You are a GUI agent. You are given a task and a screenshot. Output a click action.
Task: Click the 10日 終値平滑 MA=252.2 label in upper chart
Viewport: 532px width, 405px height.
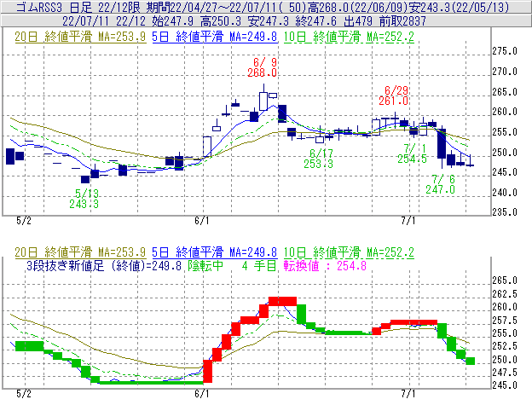[x=349, y=37]
